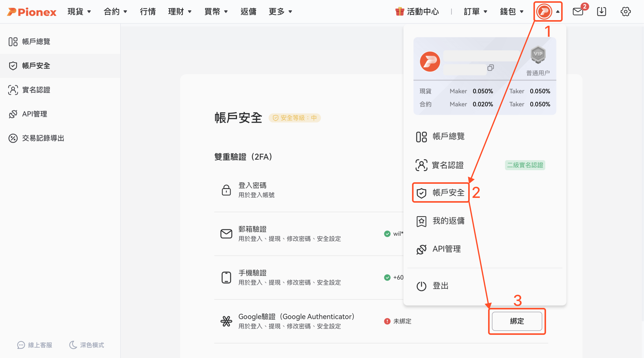644x358 pixels.
Task: Select 我的返傭 in the profile menu
Action: [x=440, y=221]
